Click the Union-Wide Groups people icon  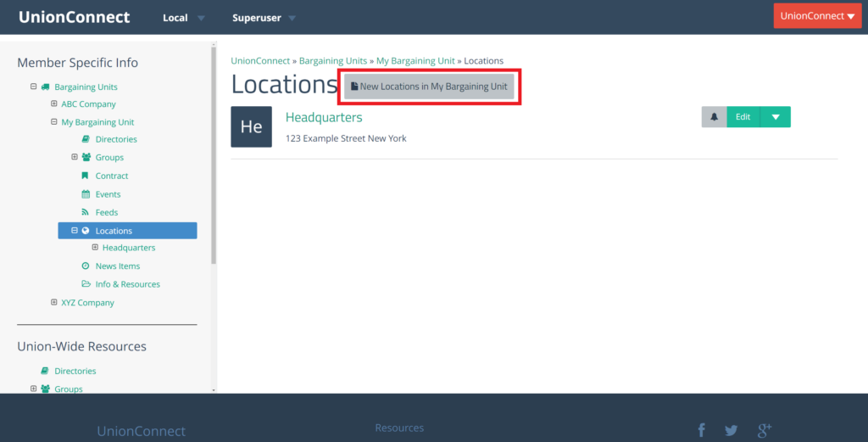click(46, 389)
